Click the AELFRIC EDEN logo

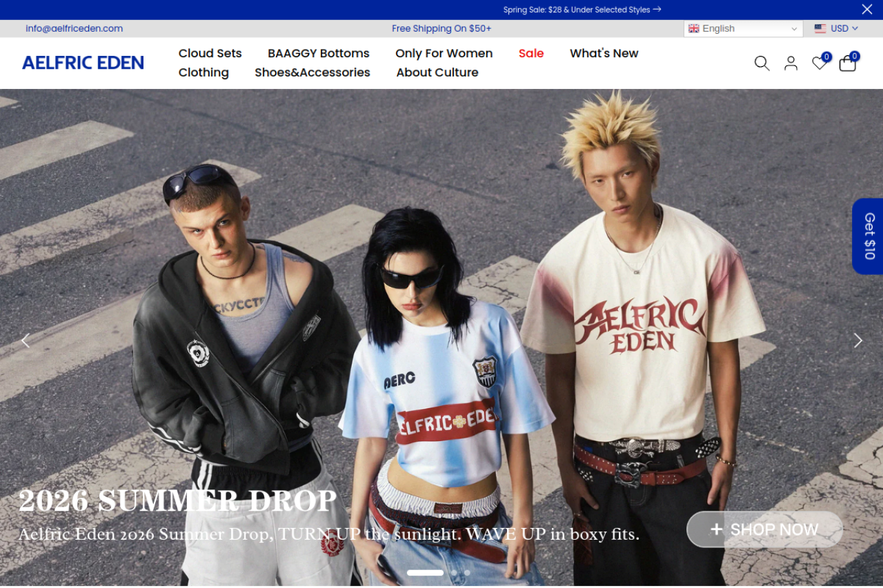[83, 63]
